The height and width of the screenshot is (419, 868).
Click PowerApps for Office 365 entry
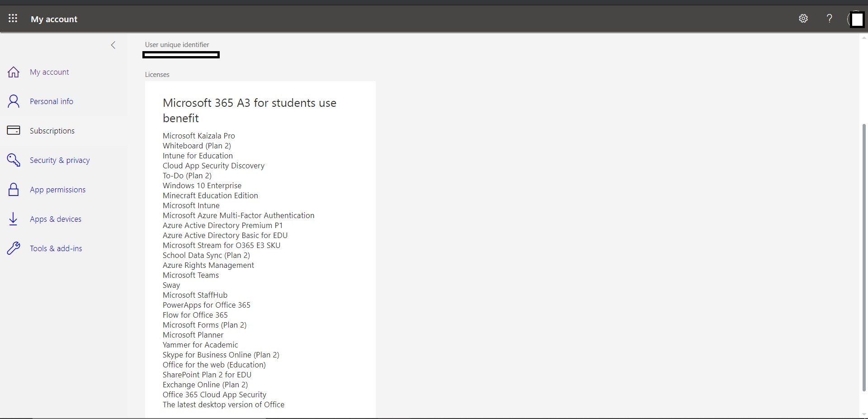pyautogui.click(x=207, y=305)
